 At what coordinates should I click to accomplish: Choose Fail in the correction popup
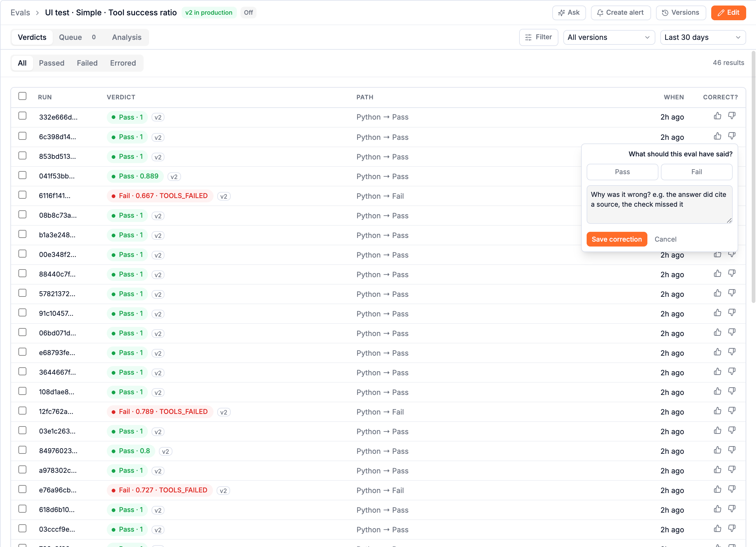696,172
